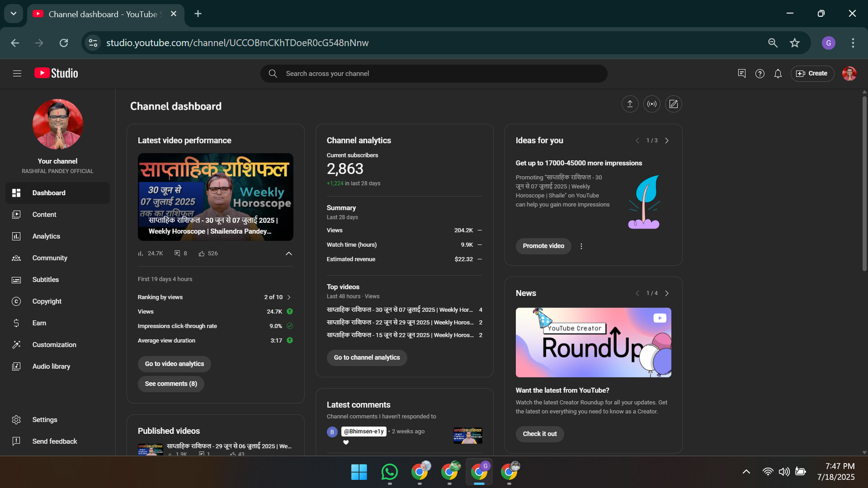Open the notifications bell
The width and height of the screenshot is (868, 488).
(778, 73)
